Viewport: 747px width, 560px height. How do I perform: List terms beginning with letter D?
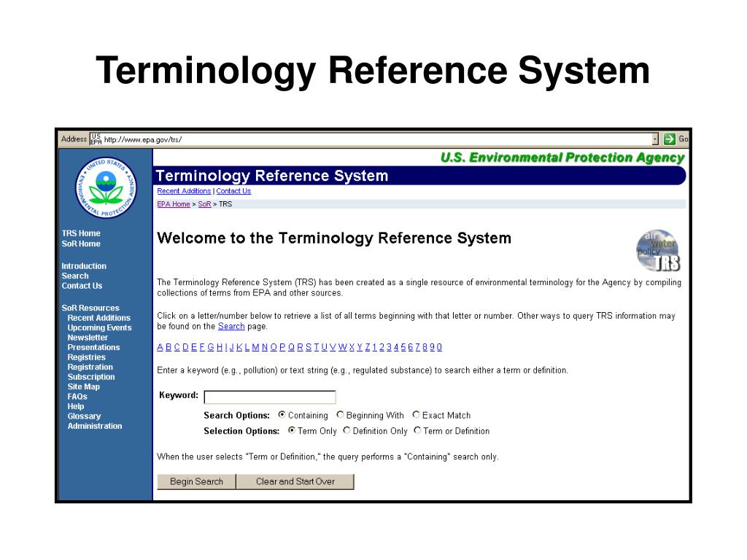click(186, 347)
